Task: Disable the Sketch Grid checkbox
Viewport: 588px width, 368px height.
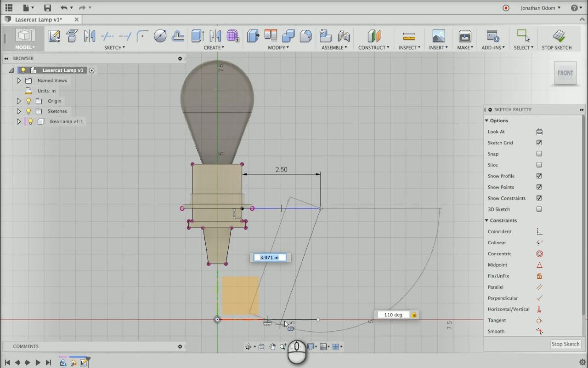Action: (x=539, y=143)
